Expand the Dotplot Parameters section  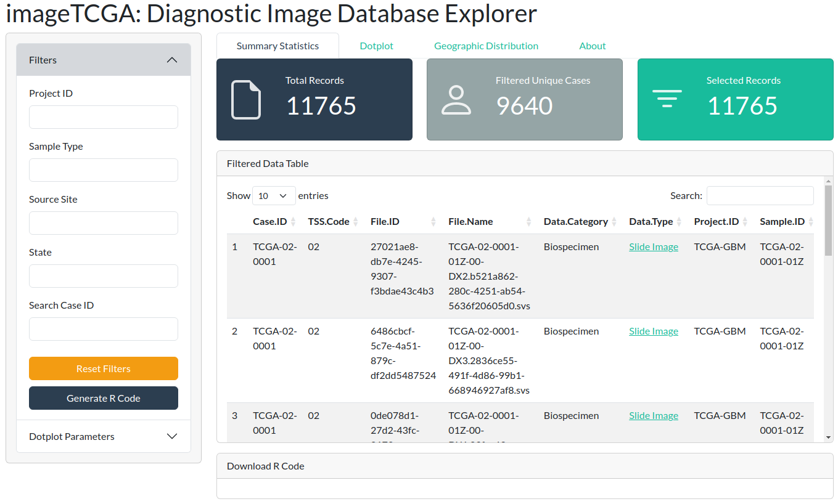[x=172, y=436]
